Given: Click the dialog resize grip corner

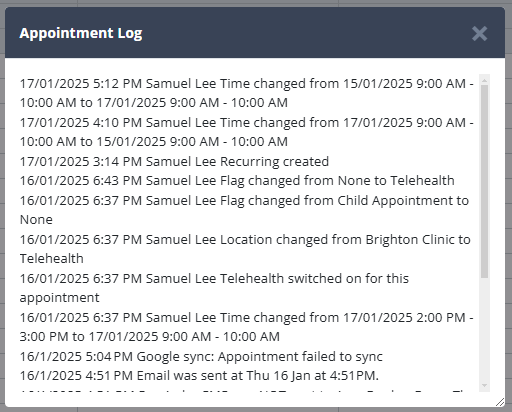Looking at the screenshot, I should (x=500, y=402).
